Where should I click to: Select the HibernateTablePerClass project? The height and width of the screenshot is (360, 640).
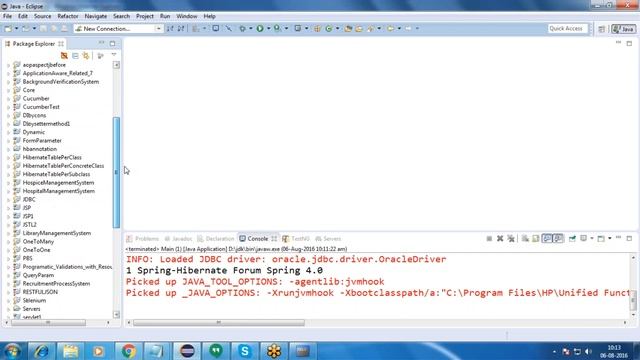click(52, 157)
